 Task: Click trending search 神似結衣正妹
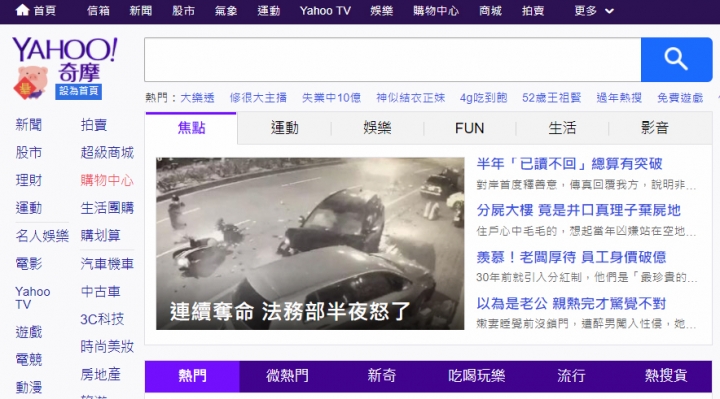point(411,98)
